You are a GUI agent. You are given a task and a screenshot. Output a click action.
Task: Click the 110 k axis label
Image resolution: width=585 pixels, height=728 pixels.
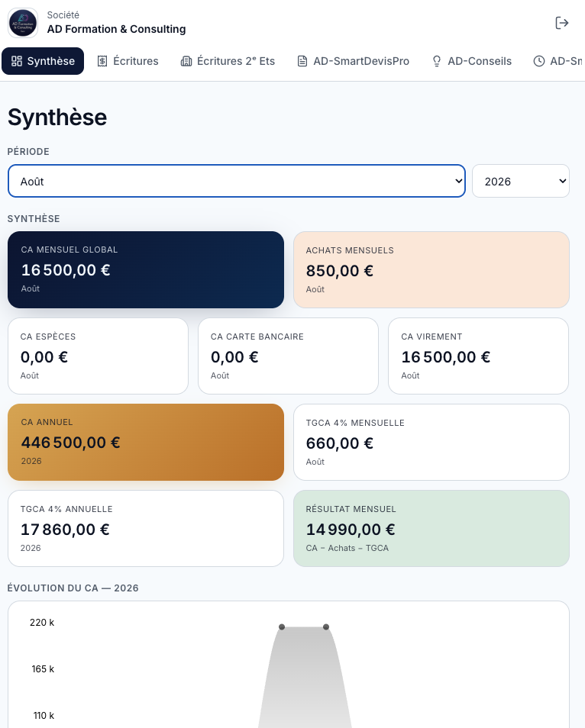(x=44, y=716)
